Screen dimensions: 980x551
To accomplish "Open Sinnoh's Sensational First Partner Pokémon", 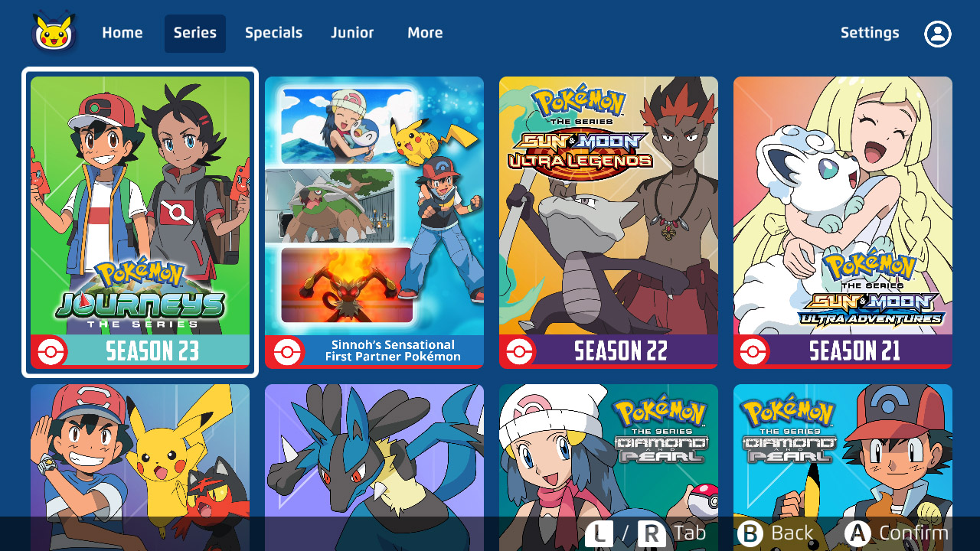I will [x=374, y=222].
